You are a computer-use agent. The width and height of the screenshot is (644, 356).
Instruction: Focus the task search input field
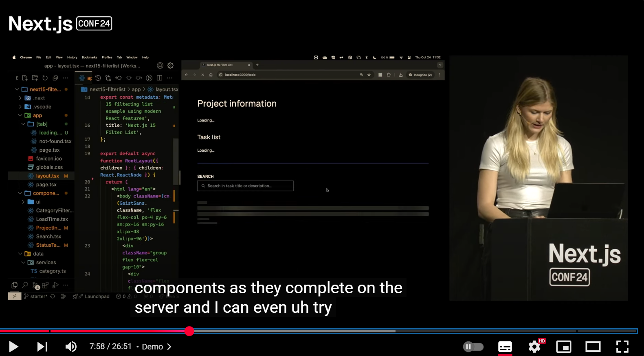point(245,186)
